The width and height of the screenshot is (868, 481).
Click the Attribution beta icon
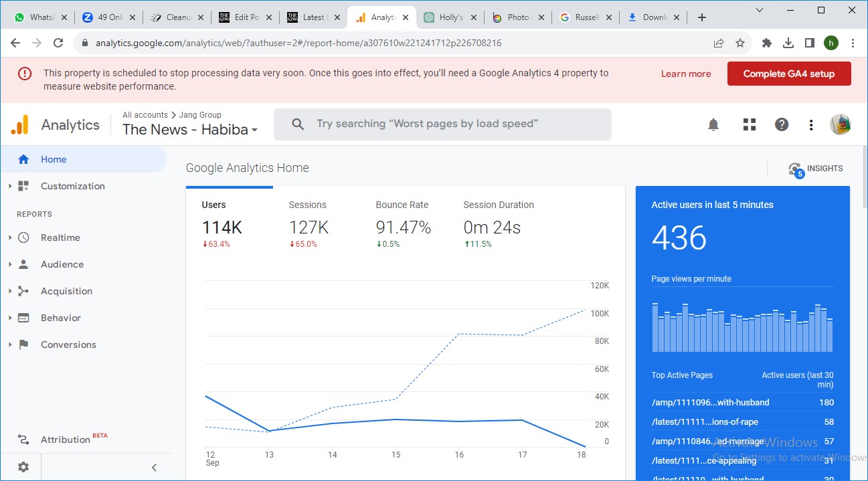(23, 440)
